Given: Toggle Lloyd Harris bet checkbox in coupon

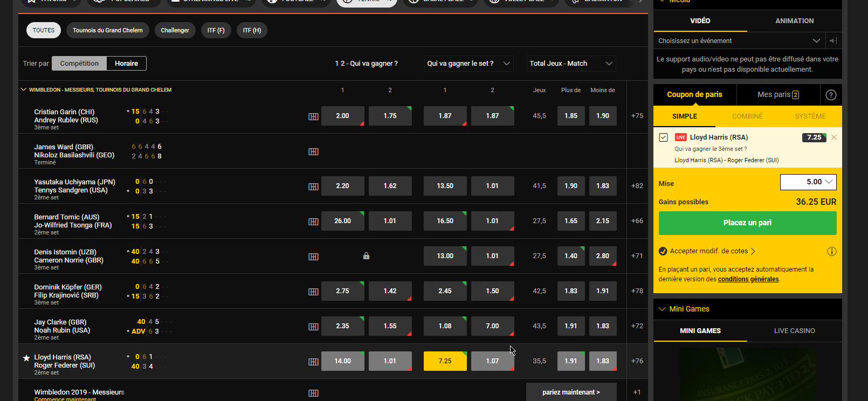Looking at the screenshot, I should 663,137.
